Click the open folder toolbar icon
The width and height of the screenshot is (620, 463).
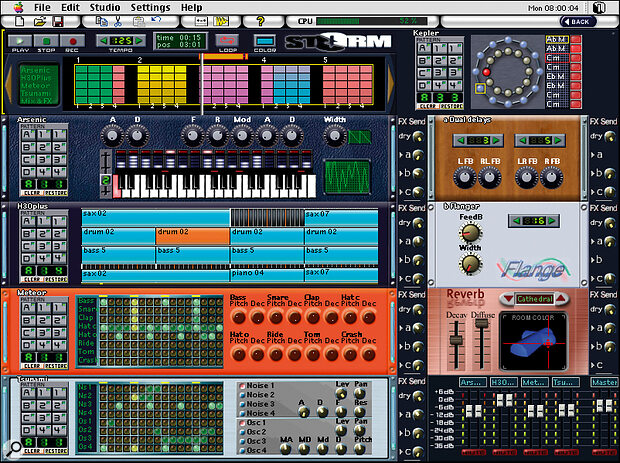pyautogui.click(x=40, y=22)
